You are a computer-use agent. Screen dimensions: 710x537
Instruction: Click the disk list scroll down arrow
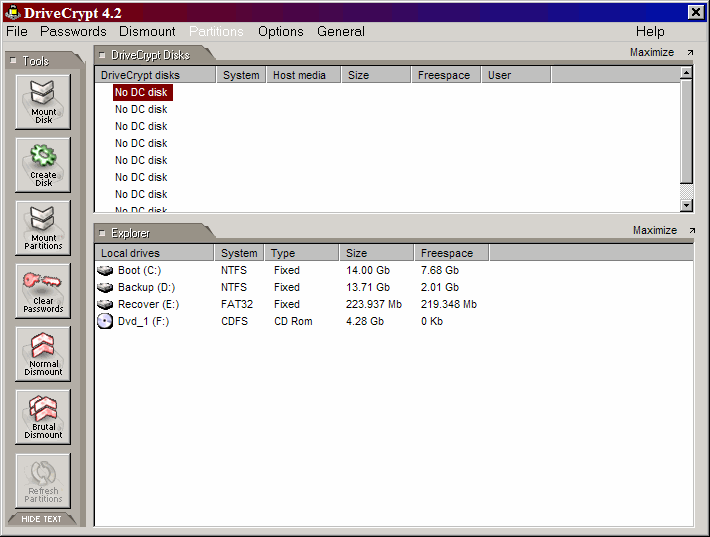686,206
